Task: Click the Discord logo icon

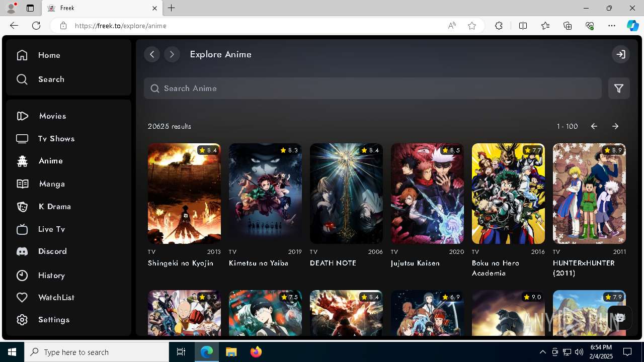Action: [x=22, y=251]
